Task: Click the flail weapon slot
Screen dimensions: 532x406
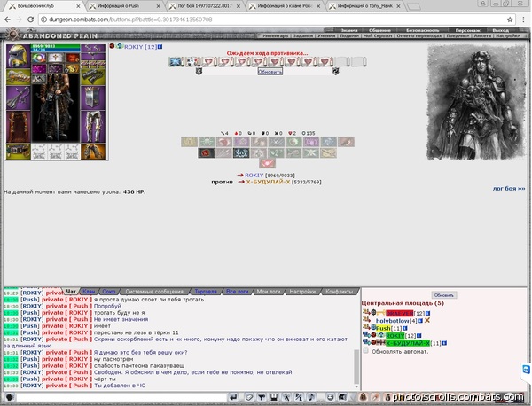Action: tap(19, 98)
